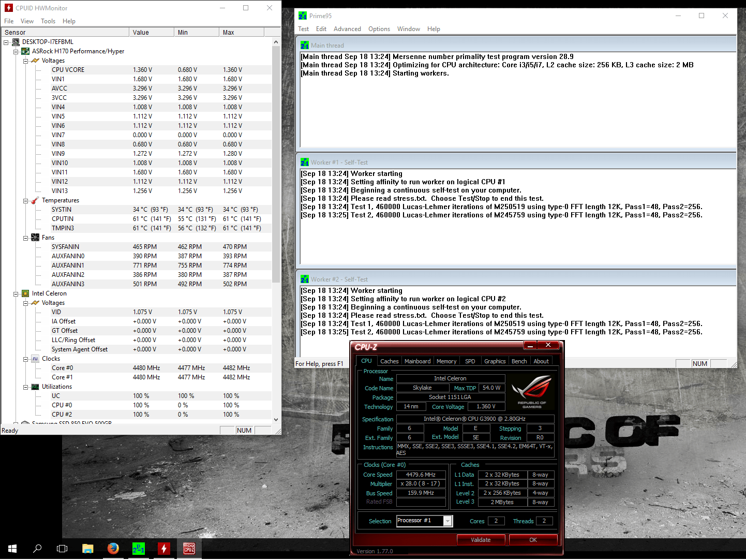This screenshot has width=746, height=560.
Task: Switch to Prime95 via its taskbar icon
Action: pyautogui.click(x=139, y=549)
